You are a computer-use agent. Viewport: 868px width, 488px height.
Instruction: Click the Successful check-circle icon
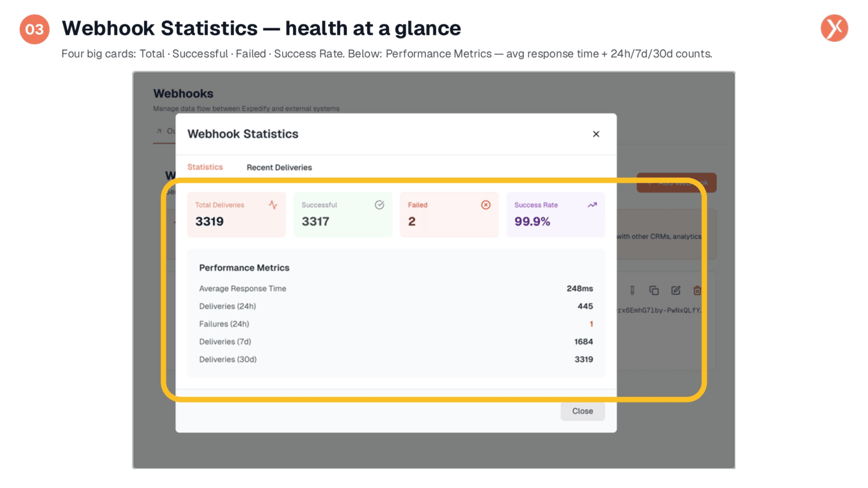pos(379,204)
